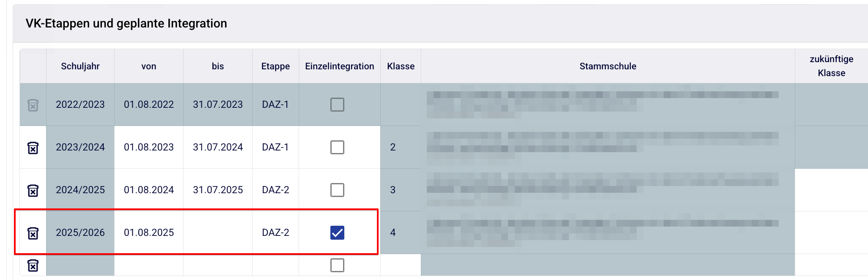868x279 pixels.
Task: Click the empty bis field for 2025/2026
Action: pos(217,232)
